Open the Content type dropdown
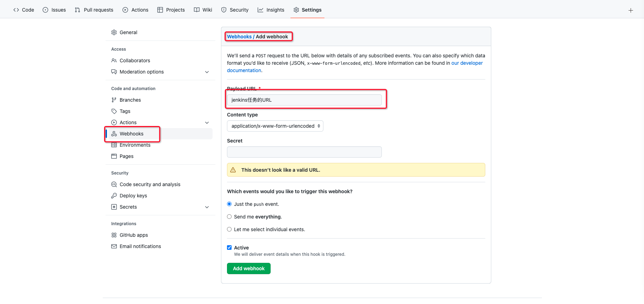644x304 pixels. [x=275, y=126]
